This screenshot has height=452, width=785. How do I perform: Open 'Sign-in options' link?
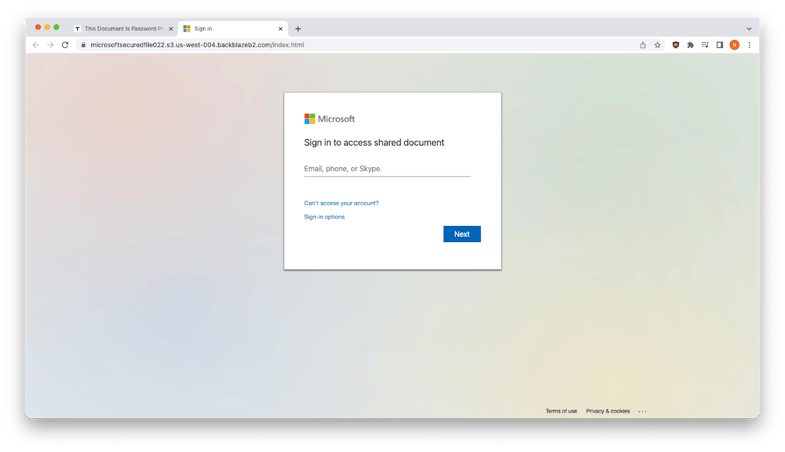pos(324,217)
